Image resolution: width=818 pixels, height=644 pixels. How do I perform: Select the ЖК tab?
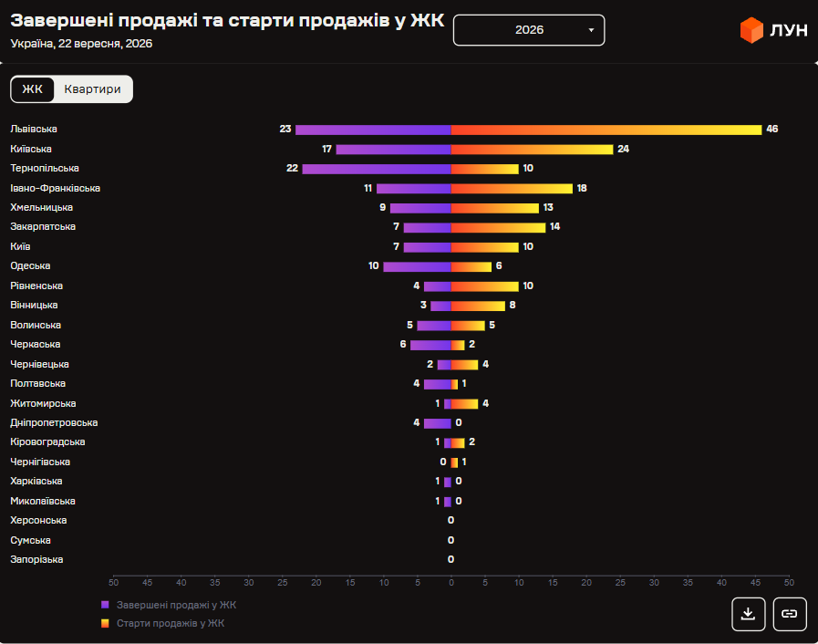pyautogui.click(x=32, y=89)
